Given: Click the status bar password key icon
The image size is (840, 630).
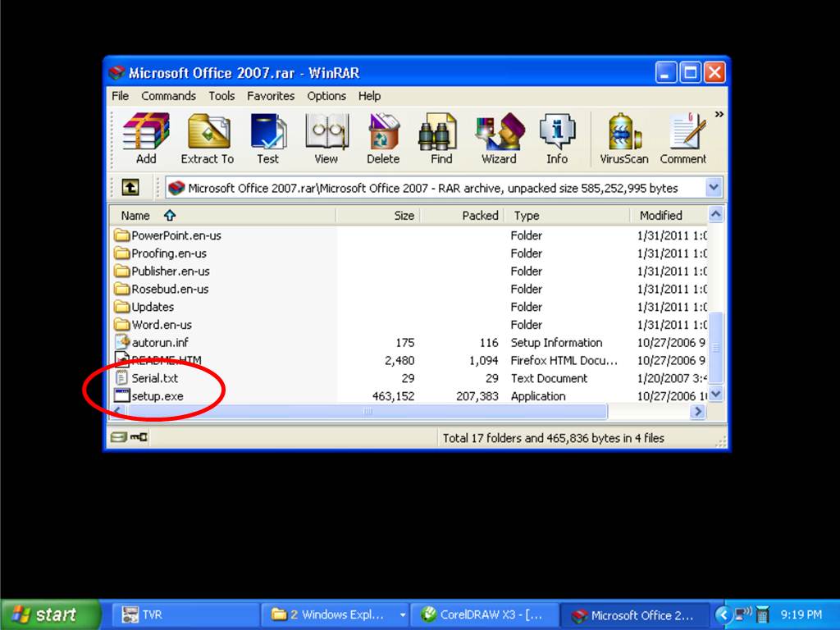Looking at the screenshot, I should (139, 437).
